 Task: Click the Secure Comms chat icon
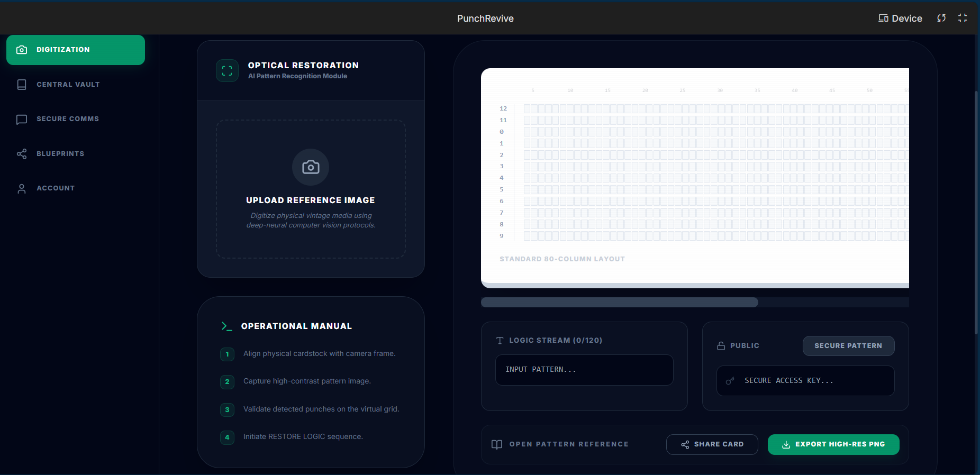click(22, 120)
